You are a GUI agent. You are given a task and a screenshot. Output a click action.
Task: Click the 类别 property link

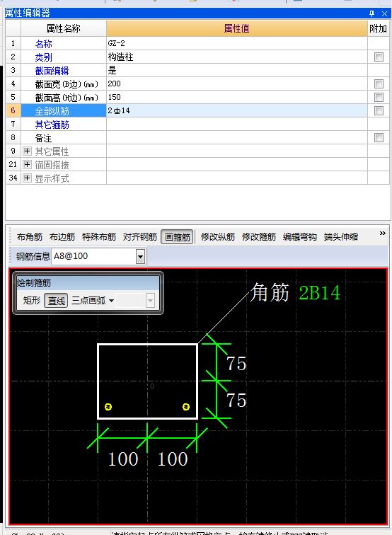click(43, 57)
